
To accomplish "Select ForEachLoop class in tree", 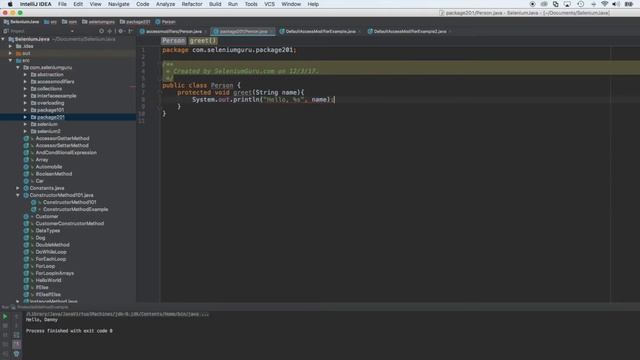I will click(x=51, y=259).
